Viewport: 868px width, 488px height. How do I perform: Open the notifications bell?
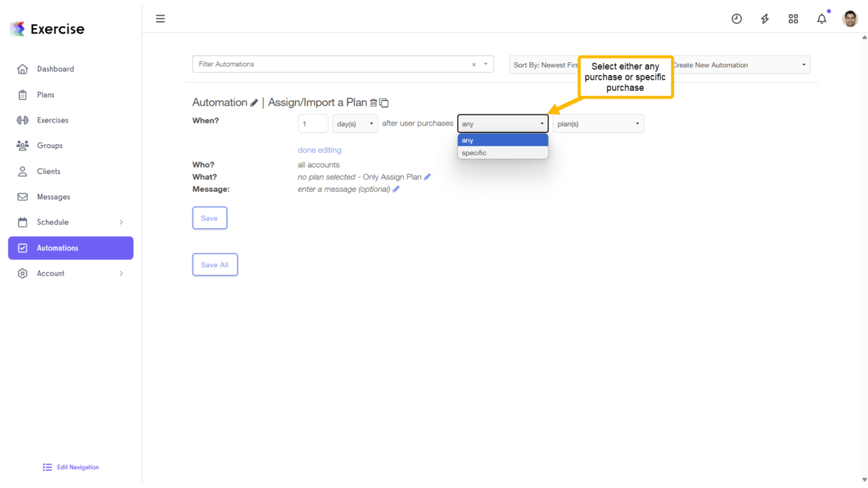pos(822,18)
